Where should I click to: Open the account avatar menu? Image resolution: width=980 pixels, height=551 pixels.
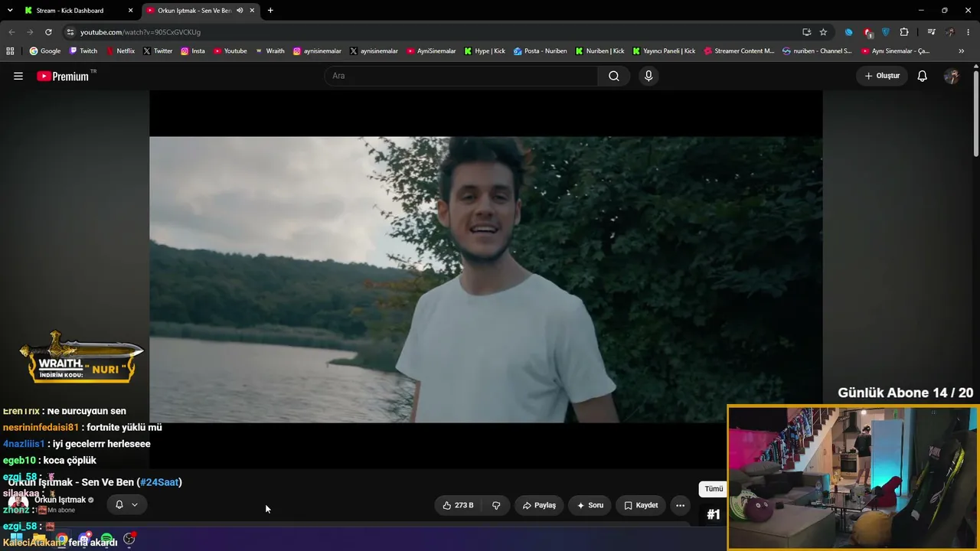coord(952,76)
